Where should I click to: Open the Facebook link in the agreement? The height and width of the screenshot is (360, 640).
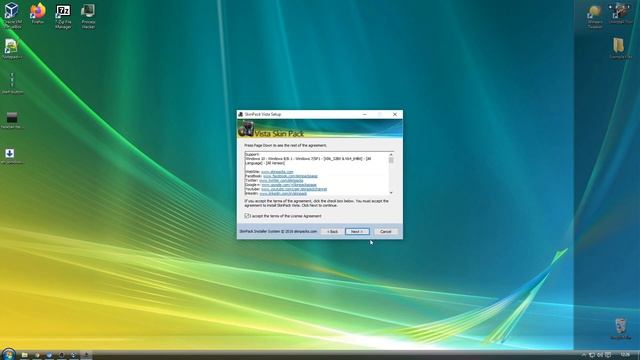[290, 176]
